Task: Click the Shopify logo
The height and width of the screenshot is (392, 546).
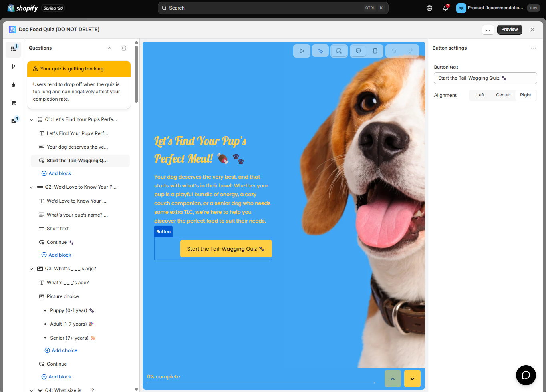Action: tap(23, 8)
